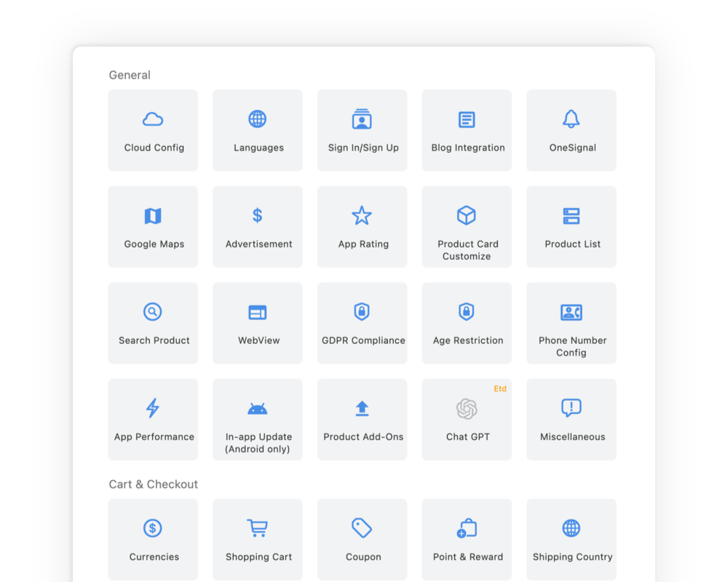Open OneSignal notification settings
This screenshot has height=582, width=728.
(571, 130)
